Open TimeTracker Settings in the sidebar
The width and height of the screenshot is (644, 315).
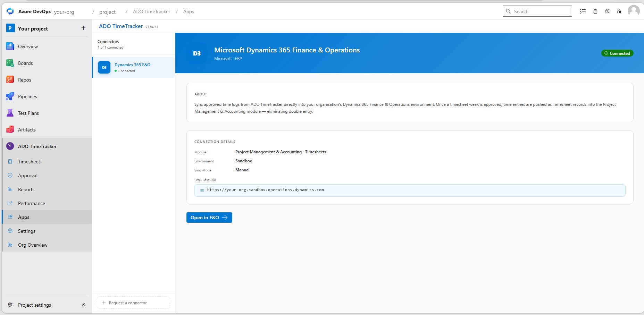pyautogui.click(x=47, y=231)
